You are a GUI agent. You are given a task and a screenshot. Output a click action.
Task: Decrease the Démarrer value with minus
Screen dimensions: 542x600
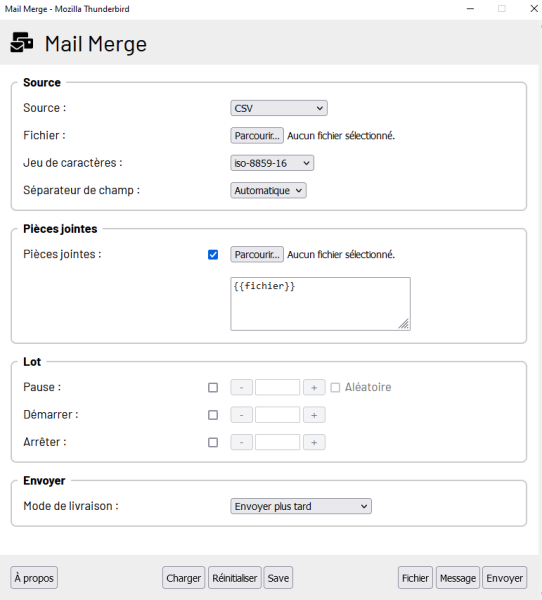(x=242, y=415)
